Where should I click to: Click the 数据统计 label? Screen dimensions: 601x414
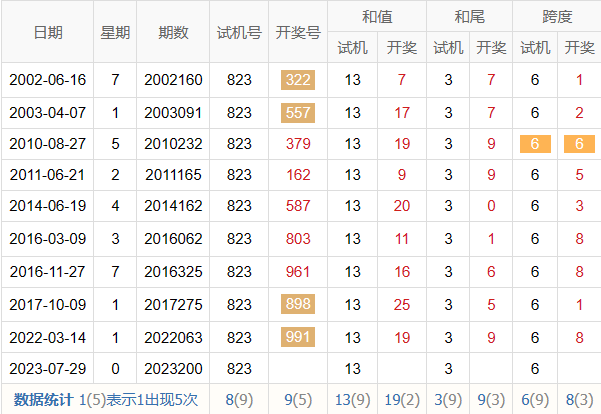42,400
